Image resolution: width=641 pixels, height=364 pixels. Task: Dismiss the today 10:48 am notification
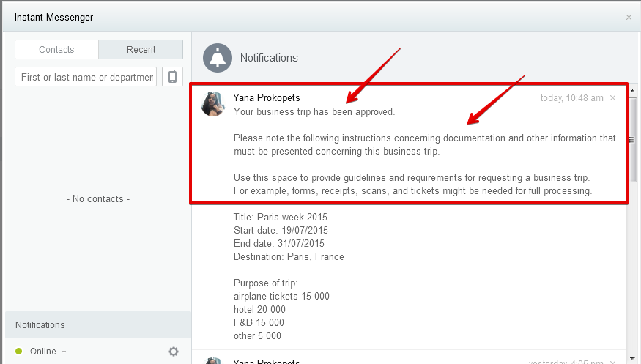[612, 97]
